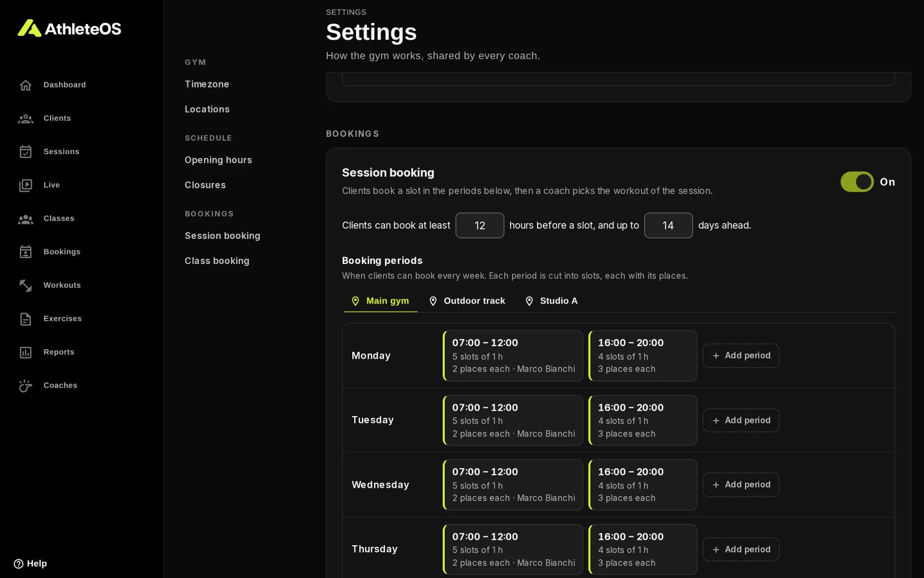Click the Main gym location pin icon
The height and width of the screenshot is (578, 924).
pos(355,301)
